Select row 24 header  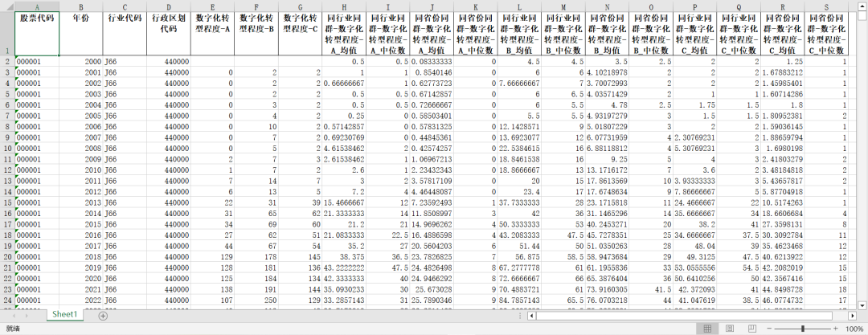pyautogui.click(x=7, y=300)
